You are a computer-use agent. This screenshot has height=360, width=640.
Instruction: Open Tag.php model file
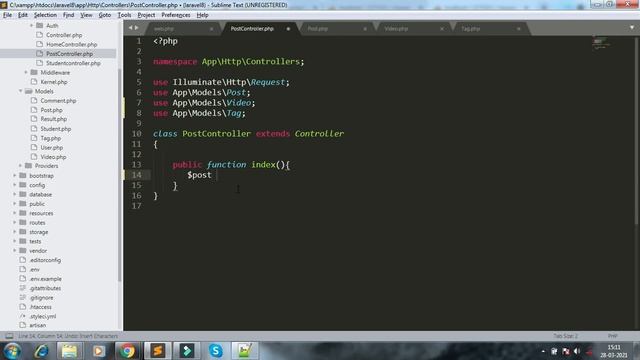coord(51,138)
